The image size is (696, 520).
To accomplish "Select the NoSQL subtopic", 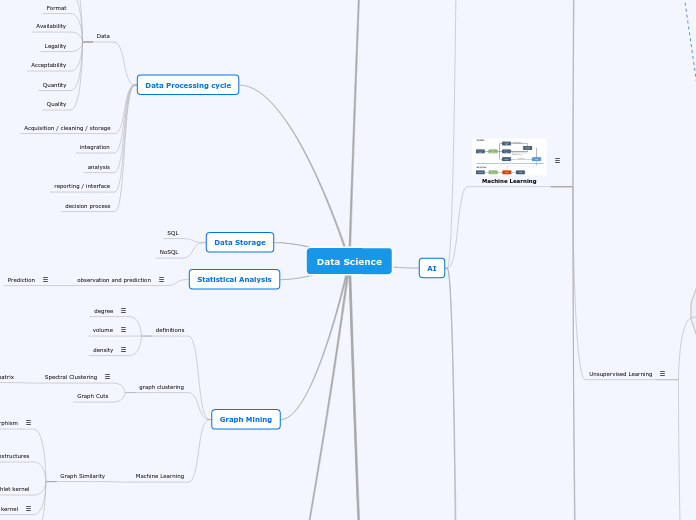I will (x=169, y=252).
